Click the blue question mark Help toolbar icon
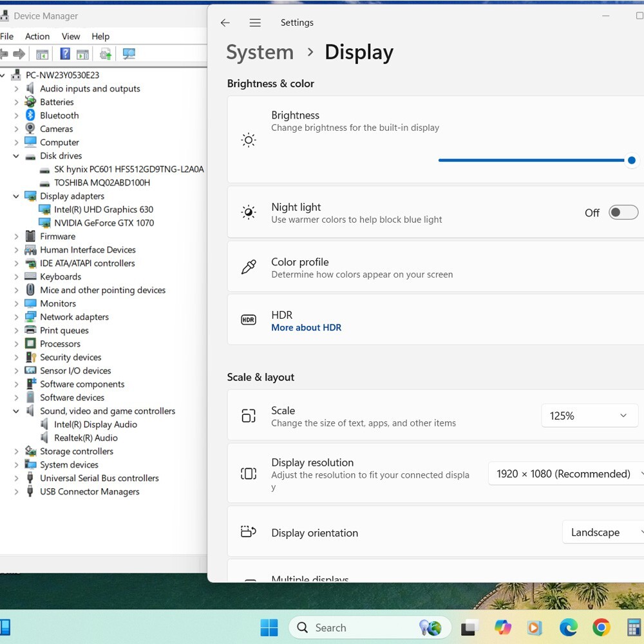 pos(65,54)
